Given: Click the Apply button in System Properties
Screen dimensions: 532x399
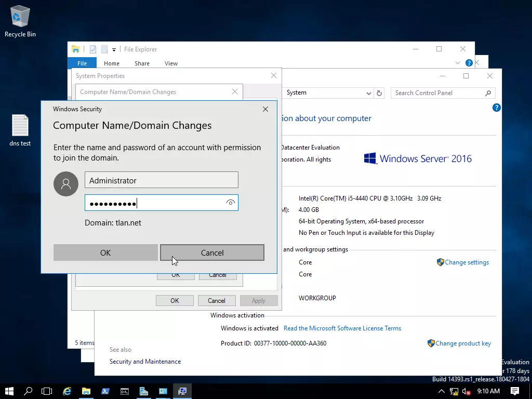Looking at the screenshot, I should 259,301.
